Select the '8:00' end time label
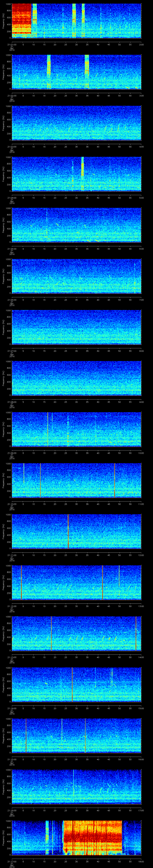Screen dimensions: 153x868 141,351
